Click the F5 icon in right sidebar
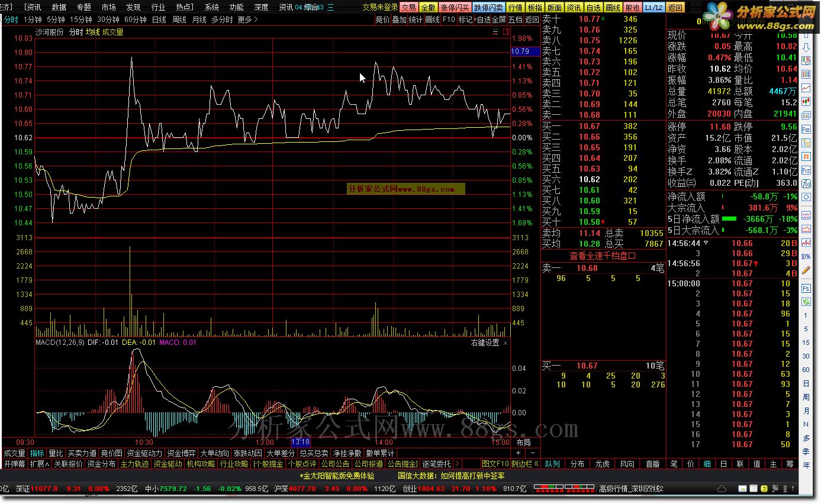Screen dimensions: 821x504 tap(806, 288)
